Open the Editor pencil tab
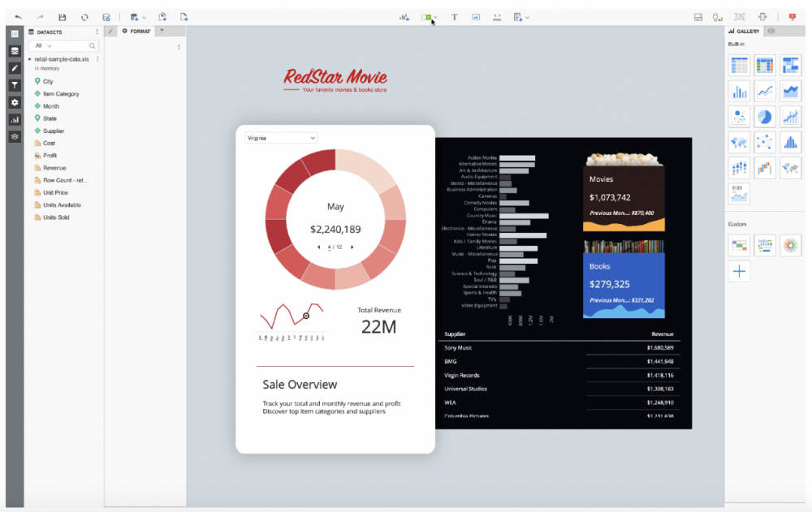The width and height of the screenshot is (812, 512). click(x=110, y=31)
